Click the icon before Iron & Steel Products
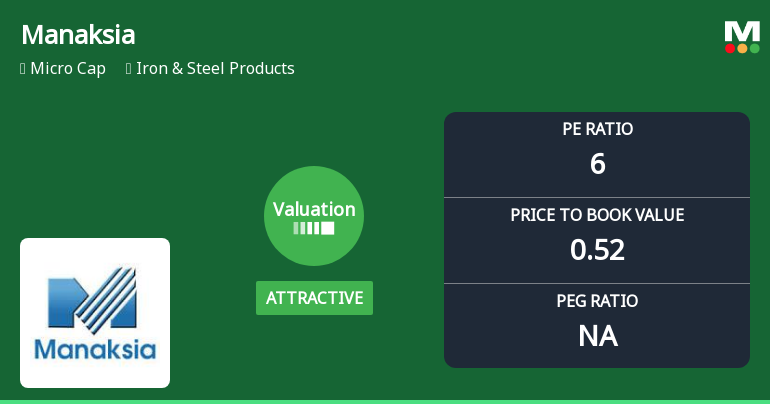 pos(129,69)
